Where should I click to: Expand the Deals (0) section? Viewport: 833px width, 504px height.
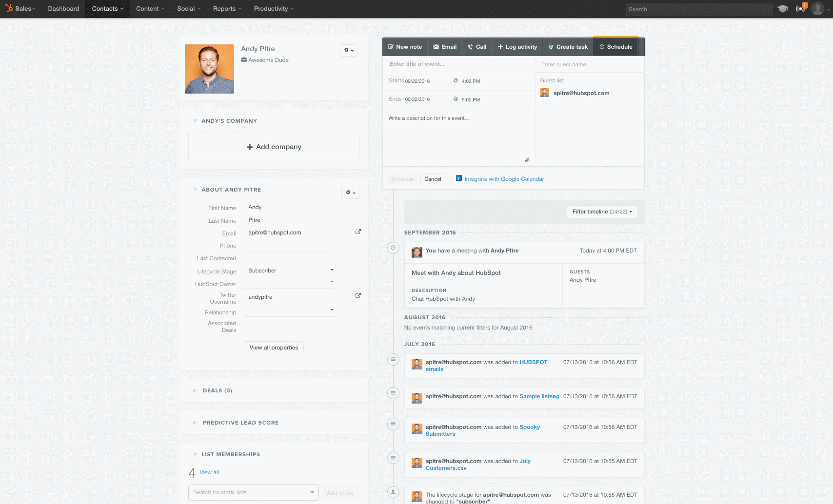click(195, 390)
